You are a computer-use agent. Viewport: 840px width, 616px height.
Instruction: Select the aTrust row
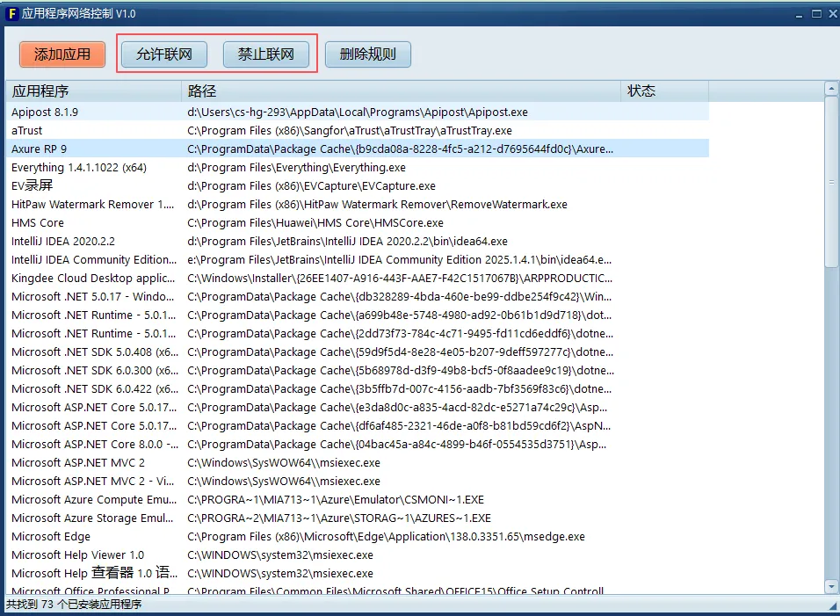point(358,130)
